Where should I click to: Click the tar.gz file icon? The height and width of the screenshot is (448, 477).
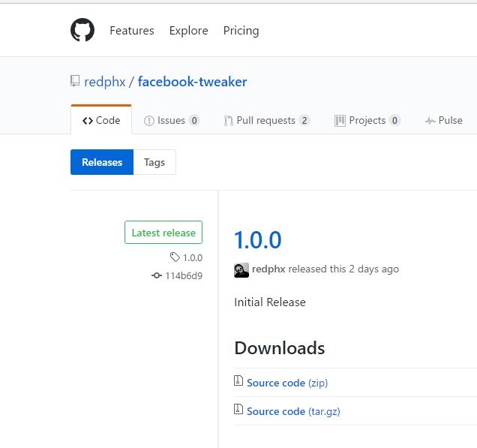(238, 409)
